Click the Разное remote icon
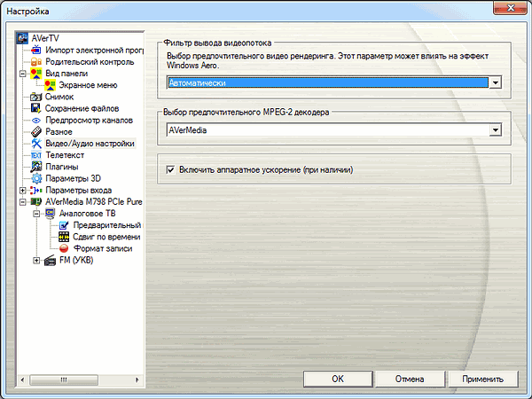 tap(36, 131)
